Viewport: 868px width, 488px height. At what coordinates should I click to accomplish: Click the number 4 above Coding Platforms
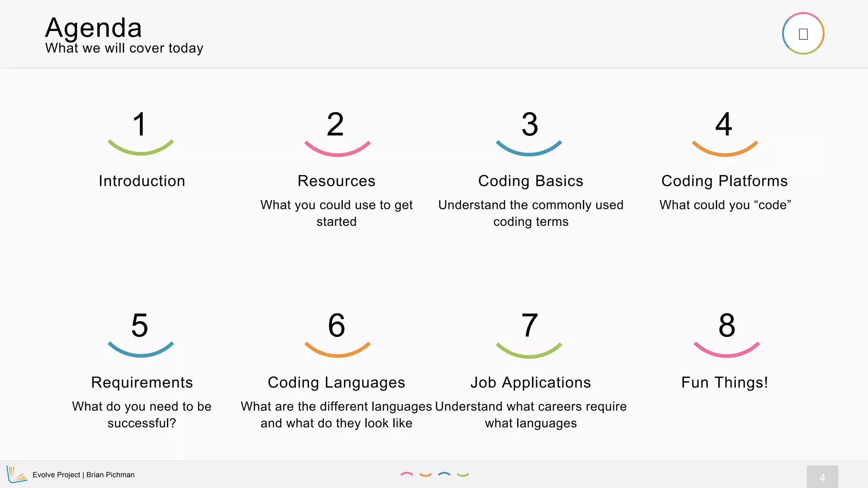coord(724,124)
